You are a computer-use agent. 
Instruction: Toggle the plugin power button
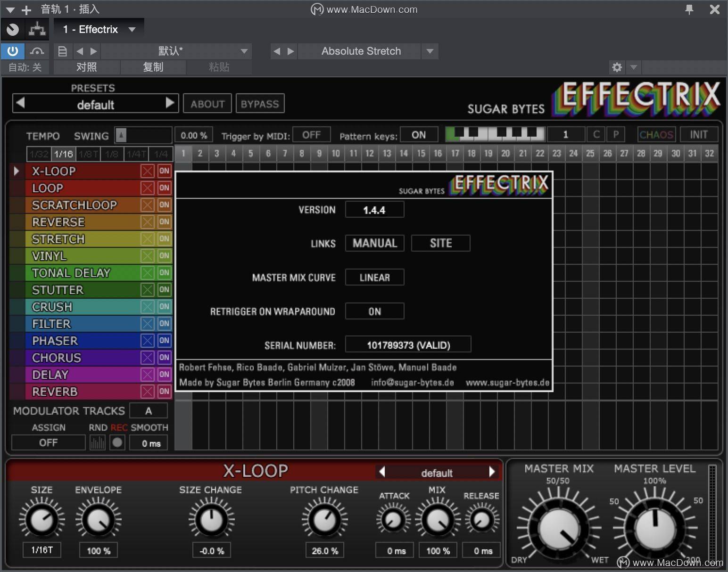(13, 51)
